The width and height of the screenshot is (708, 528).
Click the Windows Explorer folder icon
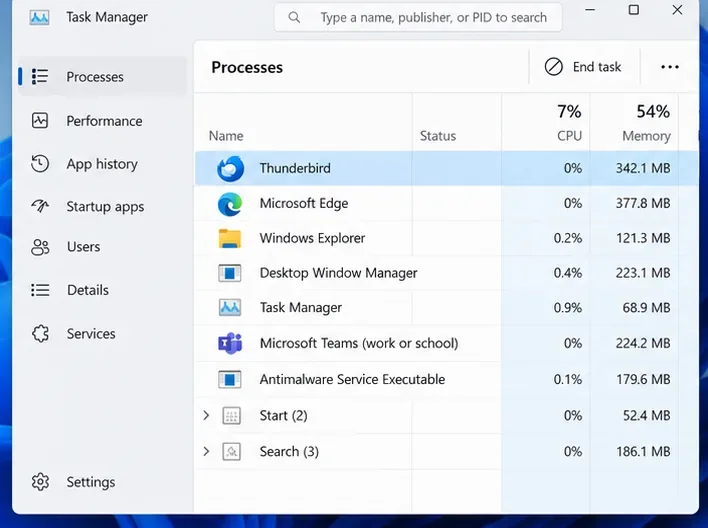coord(230,239)
